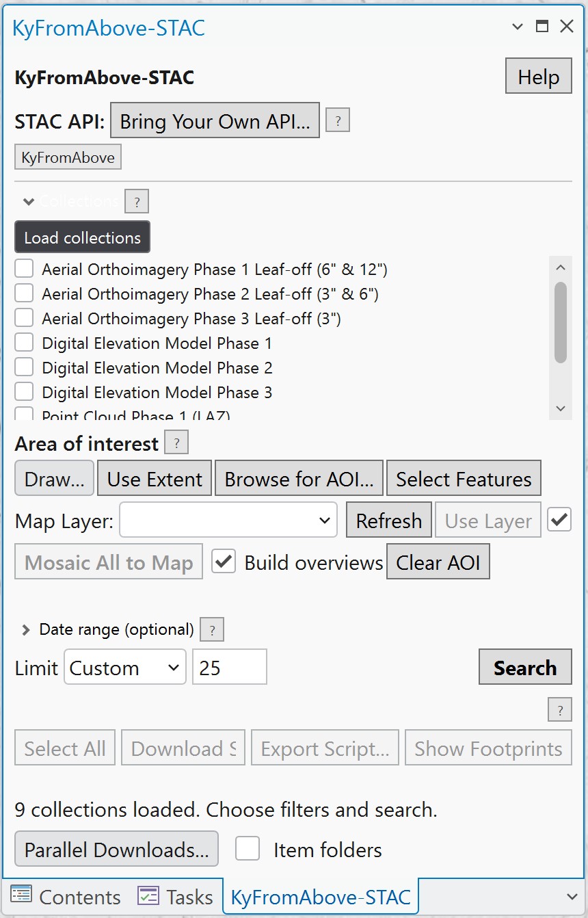Switch to the Contents tab
Screen dimensions: 588x918
click(66, 897)
